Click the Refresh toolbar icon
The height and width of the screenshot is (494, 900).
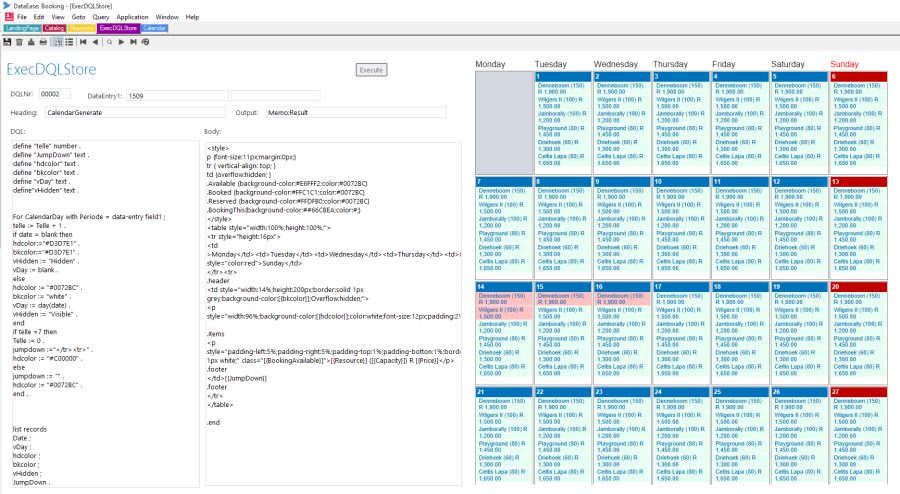145,42
